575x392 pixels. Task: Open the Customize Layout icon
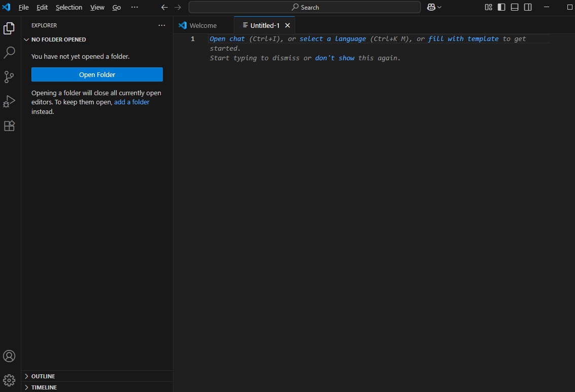488,7
